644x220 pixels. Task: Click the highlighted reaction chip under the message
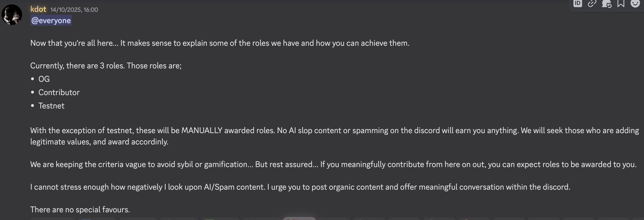pyautogui.click(x=299, y=218)
